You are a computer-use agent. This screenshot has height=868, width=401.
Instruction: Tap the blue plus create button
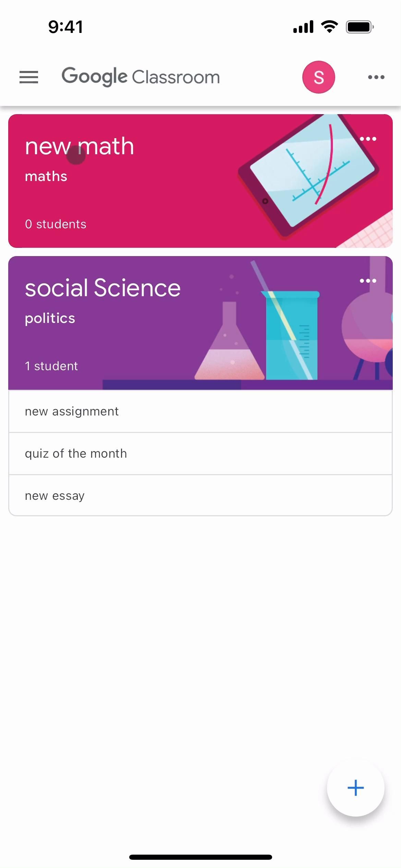(355, 788)
